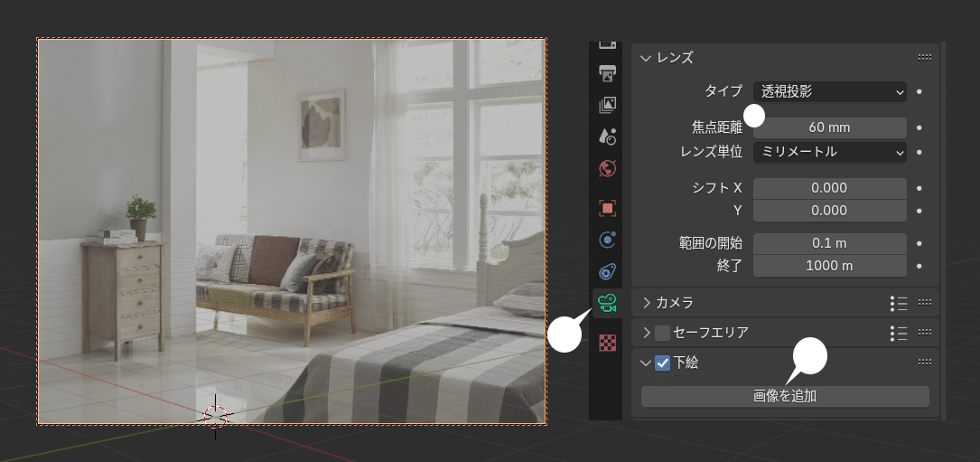
Task: Click the bedroom reference image in camera view
Action: [292, 231]
